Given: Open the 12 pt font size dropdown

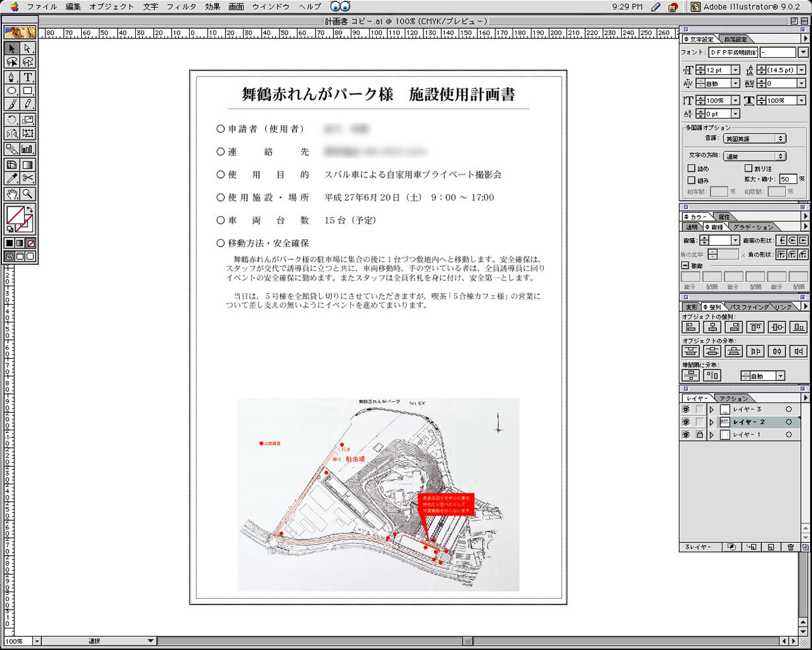Looking at the screenshot, I should click(735, 70).
